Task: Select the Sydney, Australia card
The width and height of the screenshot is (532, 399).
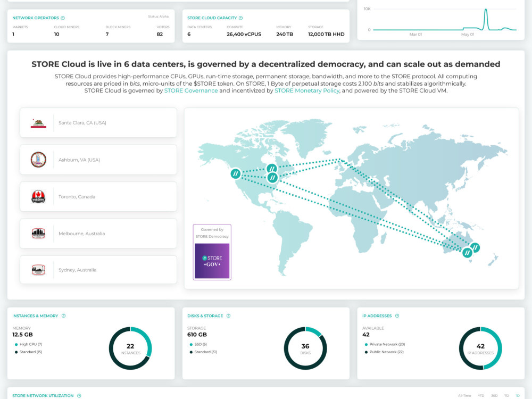Action: [98, 270]
